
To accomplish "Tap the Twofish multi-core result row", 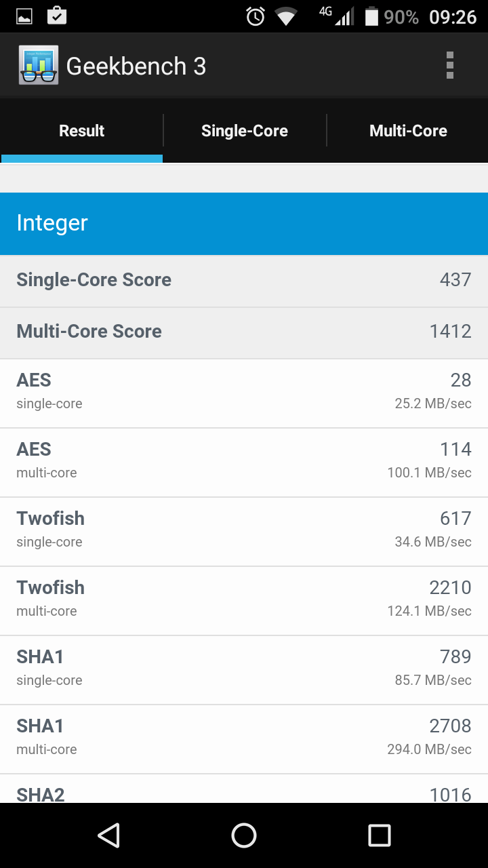I will (244, 600).
